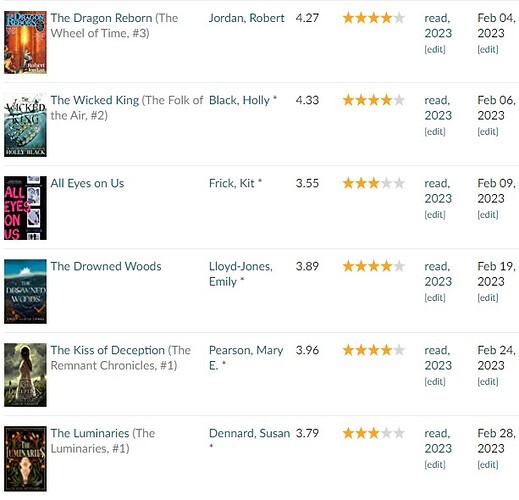
Task: Open The Dragon Reborn title link
Action: pos(101,18)
